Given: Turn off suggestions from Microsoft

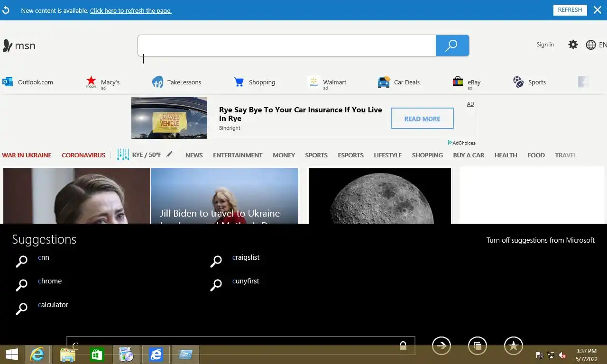Looking at the screenshot, I should 541,240.
